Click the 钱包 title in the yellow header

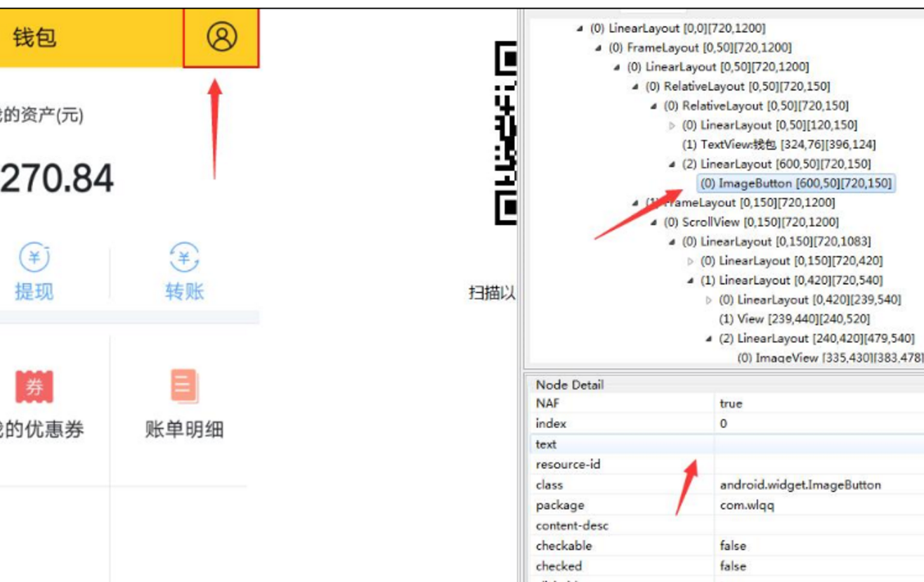click(34, 37)
